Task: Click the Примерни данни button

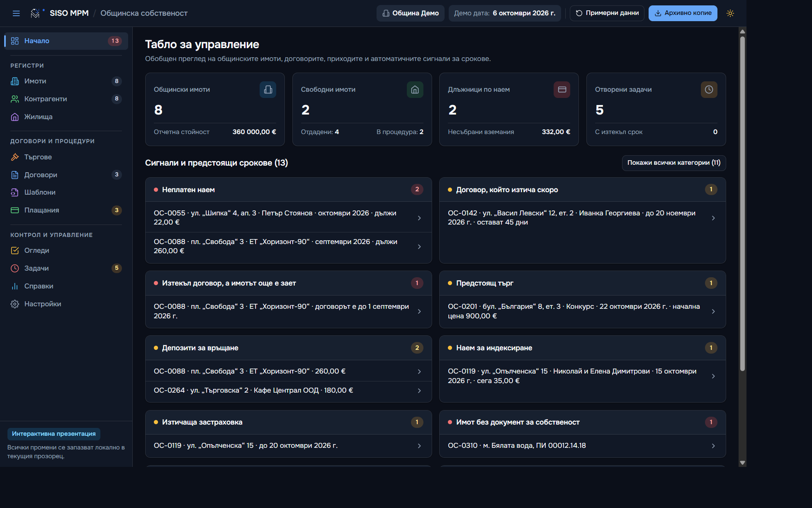Action: pyautogui.click(x=607, y=13)
